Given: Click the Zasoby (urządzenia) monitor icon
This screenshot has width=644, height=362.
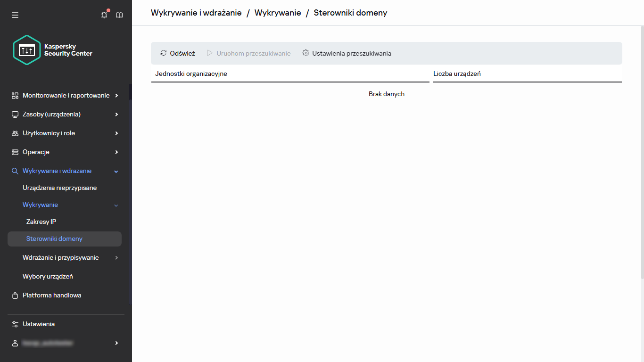Looking at the screenshot, I should [15, 114].
